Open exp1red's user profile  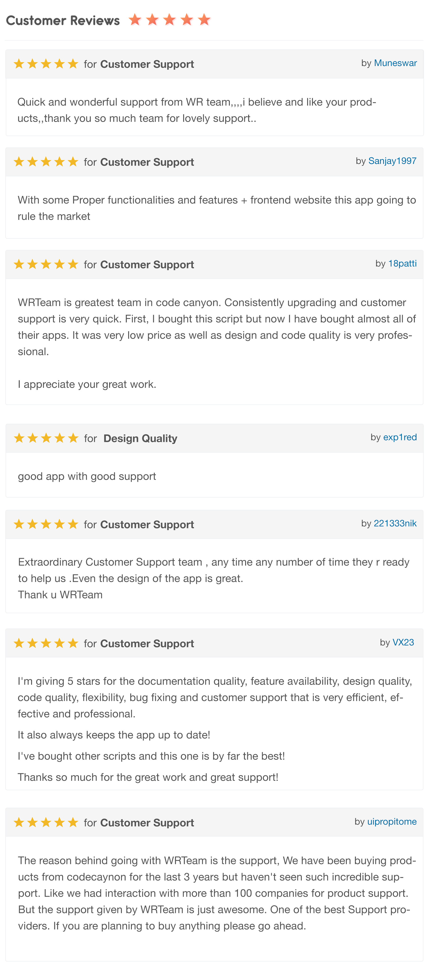(400, 437)
